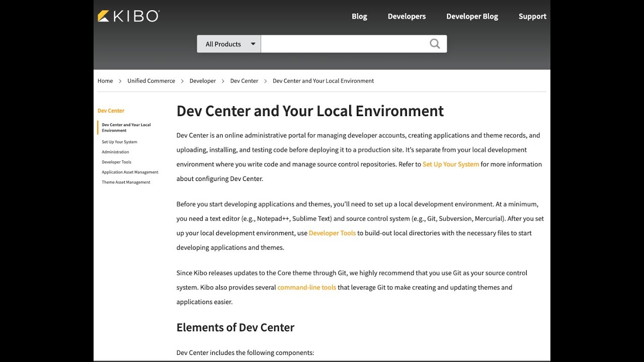This screenshot has width=644, height=362.
Task: Follow the Developer Tools link in the paragraph
Action: [332, 233]
